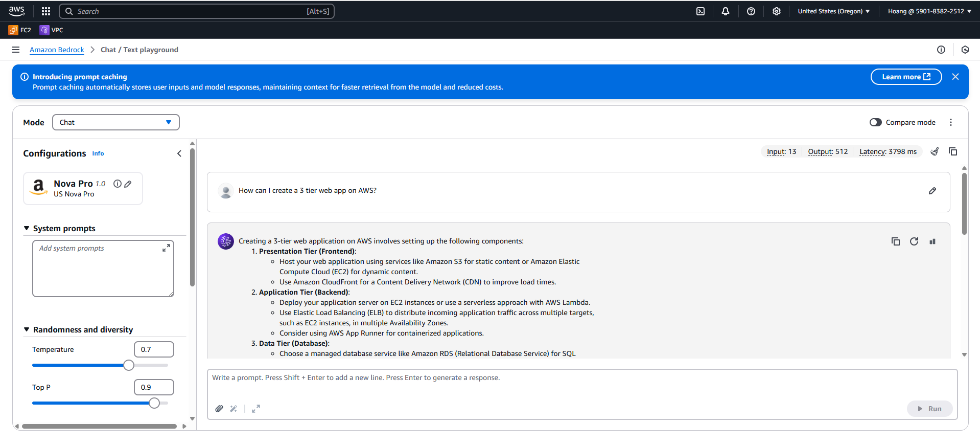Image resolution: width=980 pixels, height=445 pixels.
Task: Click the Temperature value field
Action: pyautogui.click(x=154, y=349)
